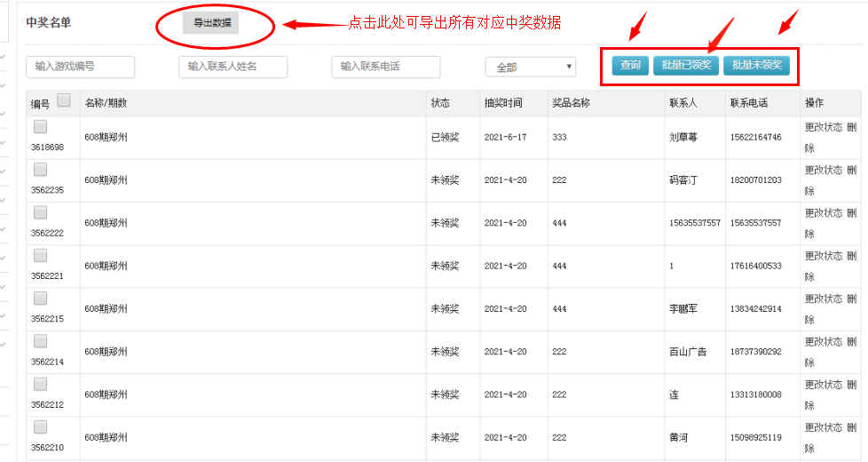
Task: Click 更改状态 for contact 刘草莓
Action: [823, 127]
